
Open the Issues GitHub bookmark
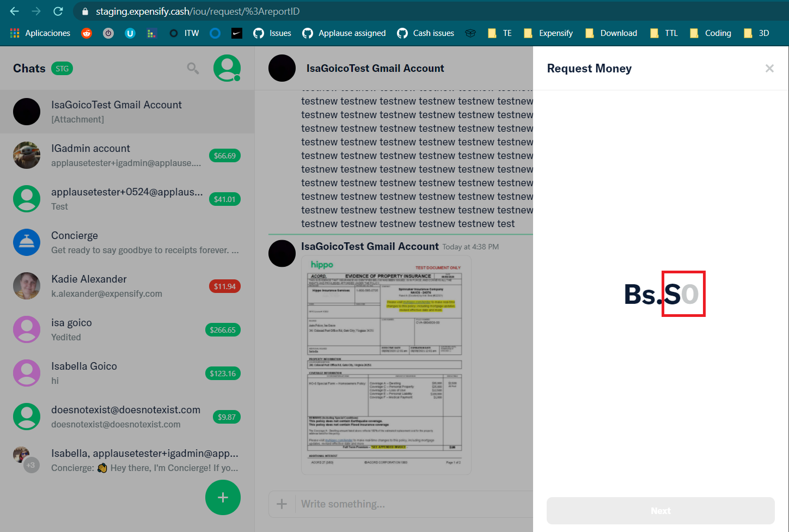(x=272, y=33)
